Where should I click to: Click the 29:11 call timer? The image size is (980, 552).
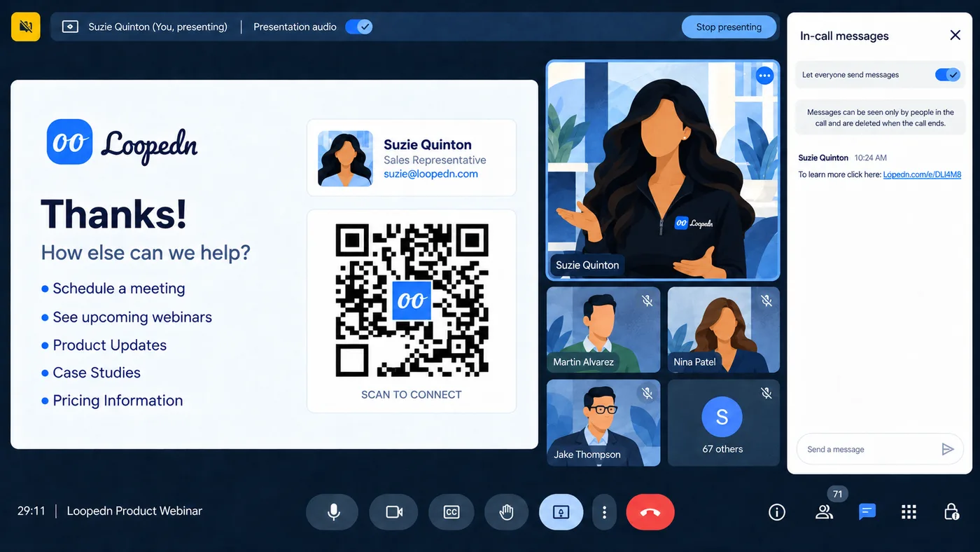pyautogui.click(x=31, y=511)
